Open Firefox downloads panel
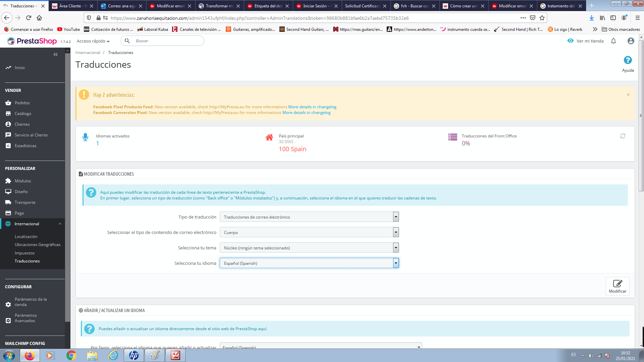 pyautogui.click(x=592, y=18)
